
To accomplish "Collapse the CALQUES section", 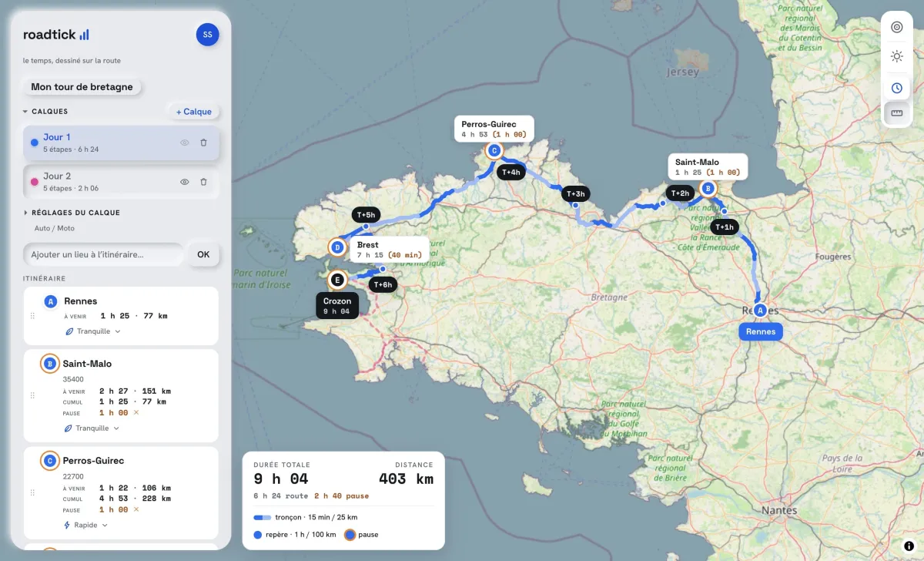I will 45,112.
